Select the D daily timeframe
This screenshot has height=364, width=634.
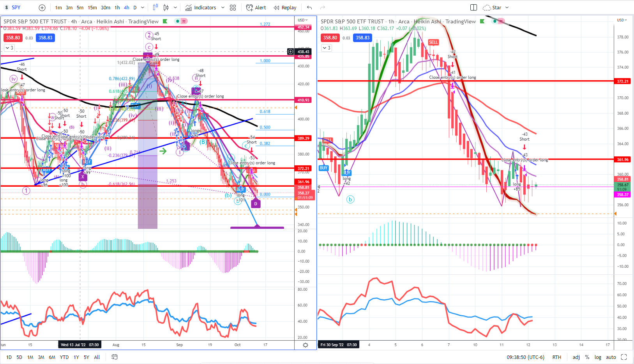(x=135, y=7)
